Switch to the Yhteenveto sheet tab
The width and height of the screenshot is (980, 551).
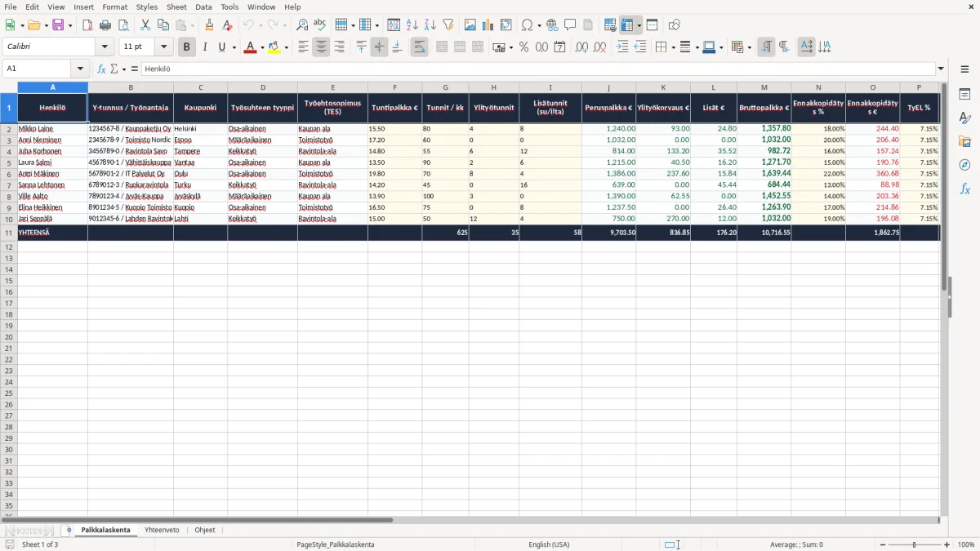(162, 530)
